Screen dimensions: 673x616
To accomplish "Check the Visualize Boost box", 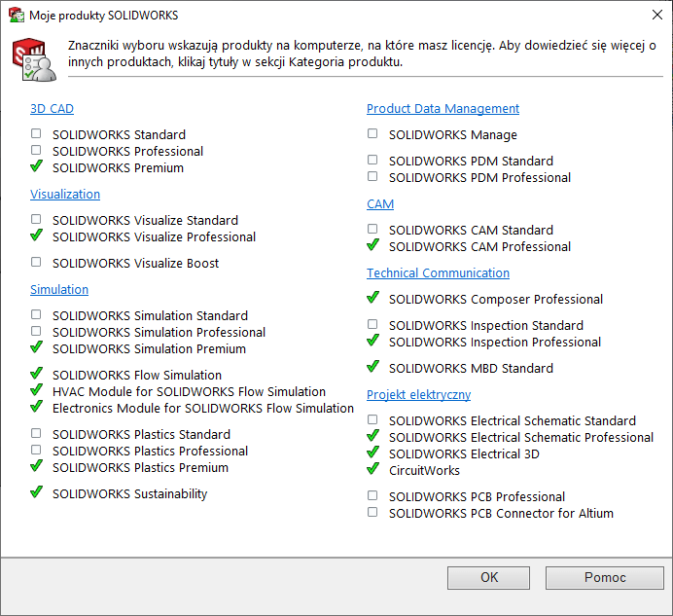I will coord(36,262).
